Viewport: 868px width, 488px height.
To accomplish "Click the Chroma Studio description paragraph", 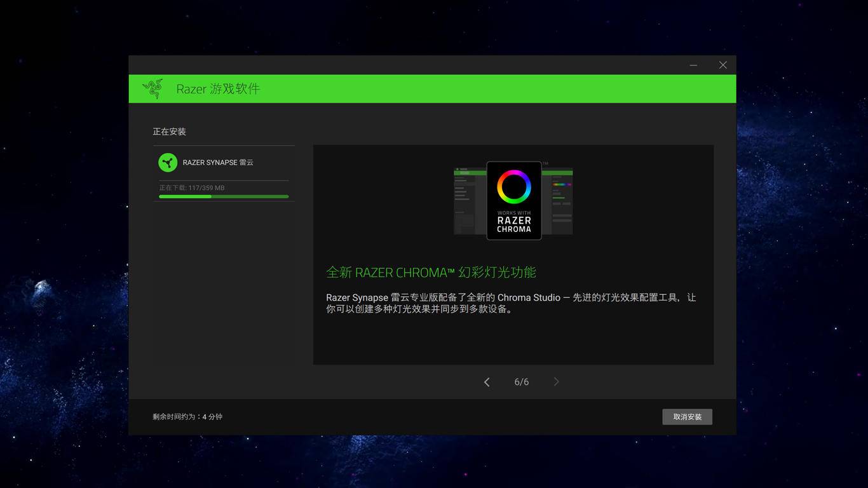I will (x=511, y=303).
